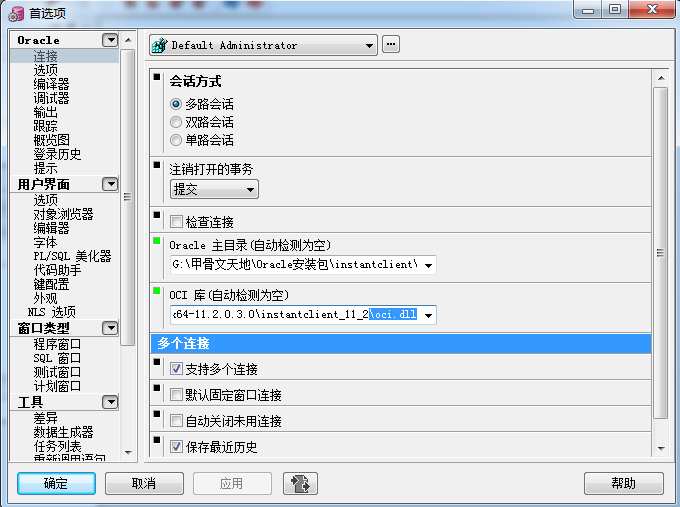Expand the Oracle 主目录 path dropdown arrow
680x507 pixels.
click(x=428, y=265)
